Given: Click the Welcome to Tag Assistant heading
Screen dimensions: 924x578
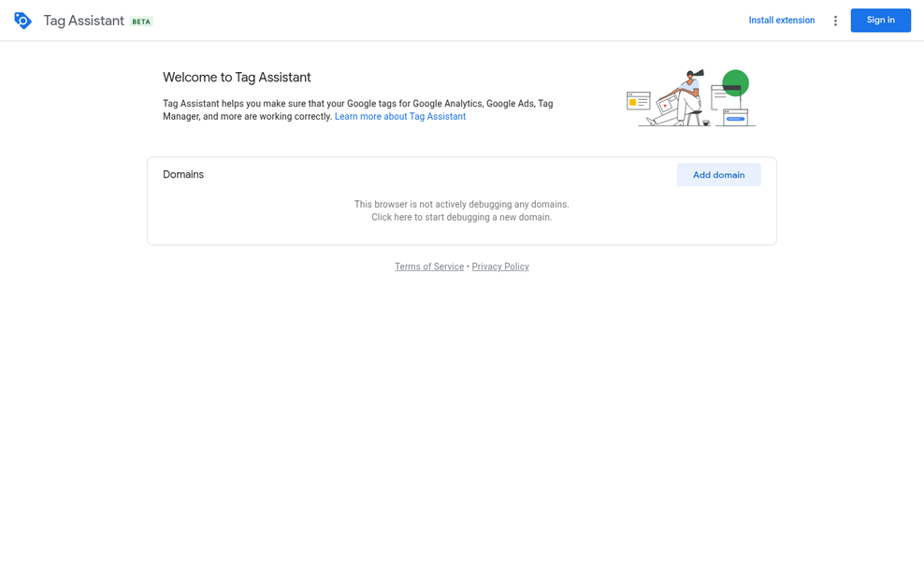Looking at the screenshot, I should pyautogui.click(x=237, y=78).
